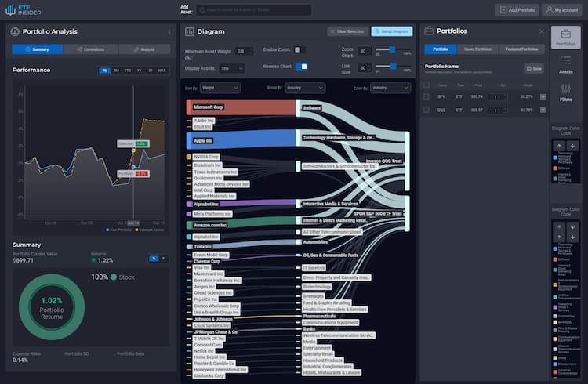
Task: Check the select-all header checkbox
Action: pos(426,85)
